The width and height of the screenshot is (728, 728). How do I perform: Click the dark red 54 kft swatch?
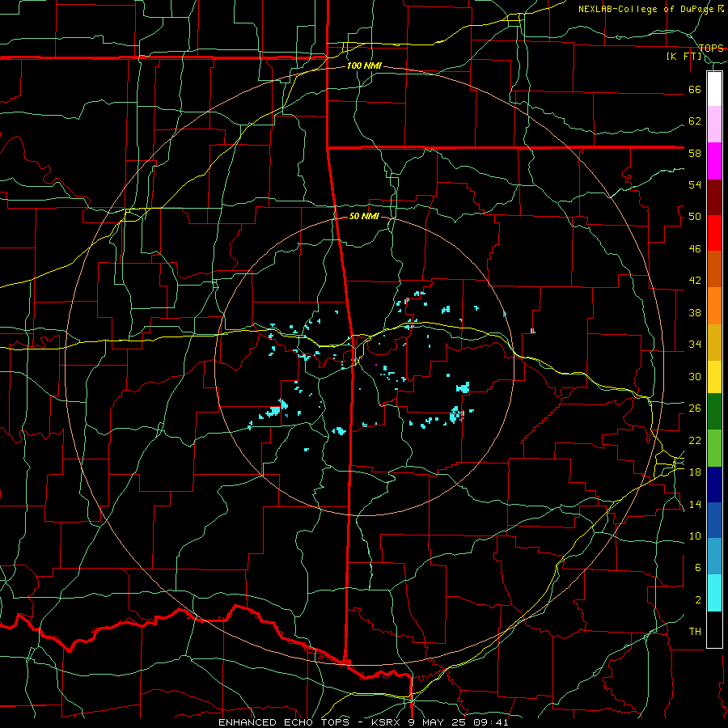(714, 197)
